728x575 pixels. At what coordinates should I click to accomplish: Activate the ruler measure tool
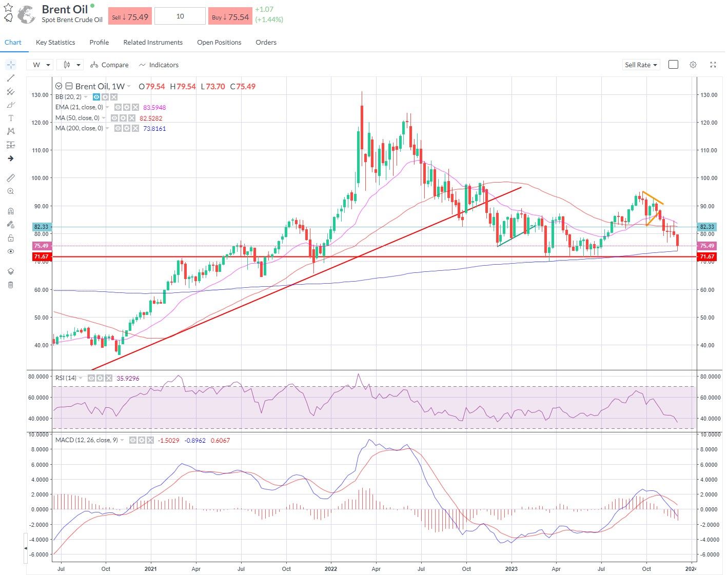click(x=11, y=178)
